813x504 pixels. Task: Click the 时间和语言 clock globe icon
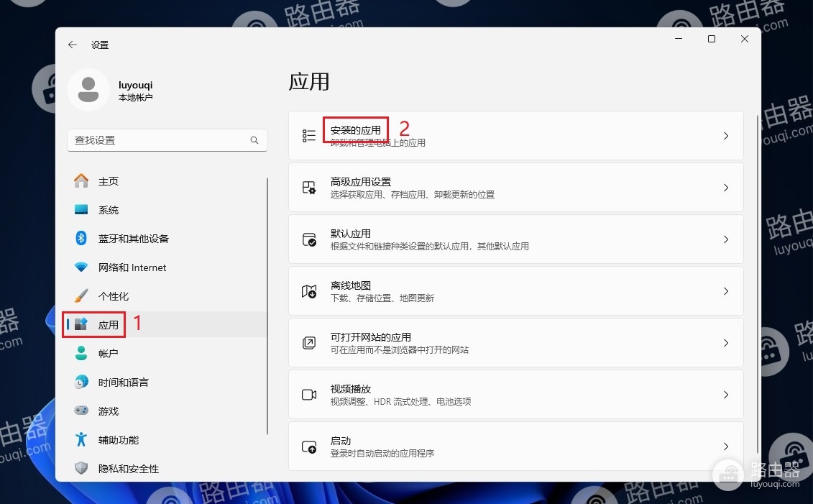(81, 382)
